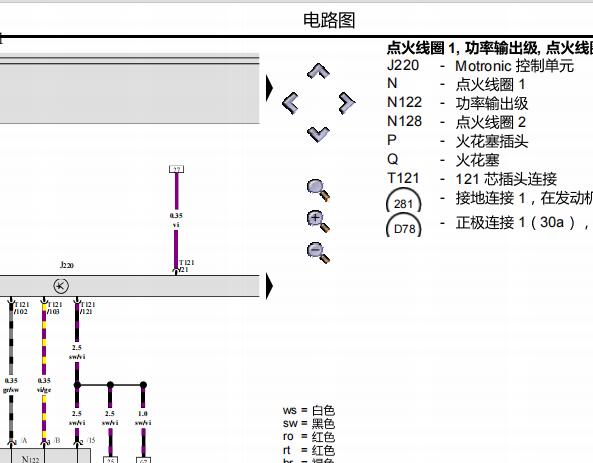Click the bold 点火线圈 1, 功率输出级 heading
This screenshot has height=463, width=593.
click(x=489, y=48)
